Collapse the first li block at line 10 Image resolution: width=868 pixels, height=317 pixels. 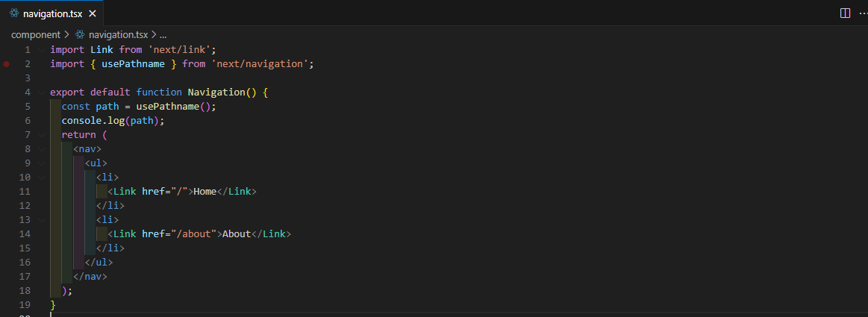(41, 178)
